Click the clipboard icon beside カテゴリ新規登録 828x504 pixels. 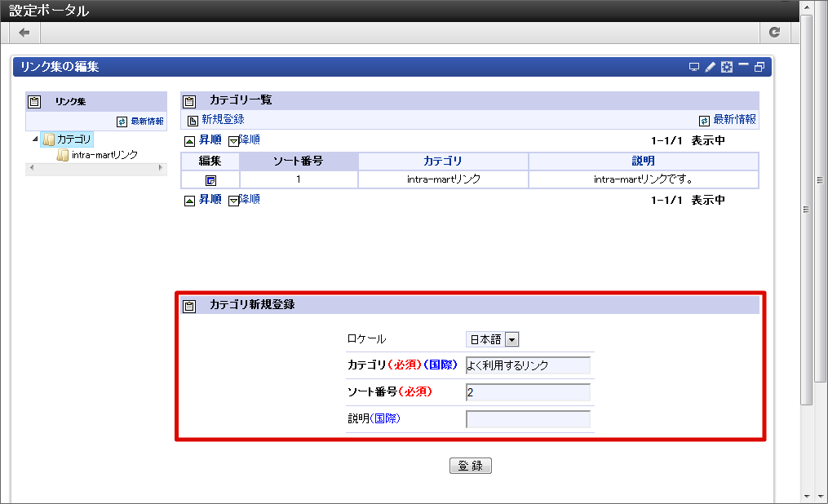[189, 306]
